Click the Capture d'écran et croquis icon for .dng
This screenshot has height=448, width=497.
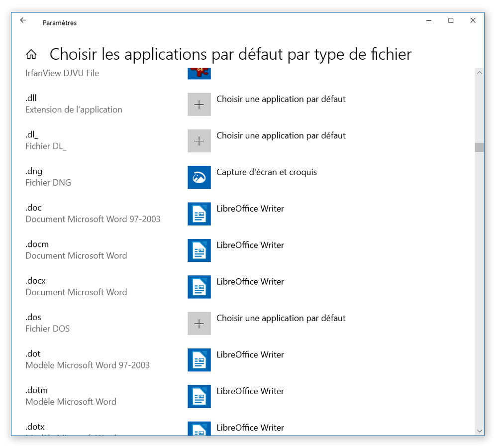(x=199, y=177)
